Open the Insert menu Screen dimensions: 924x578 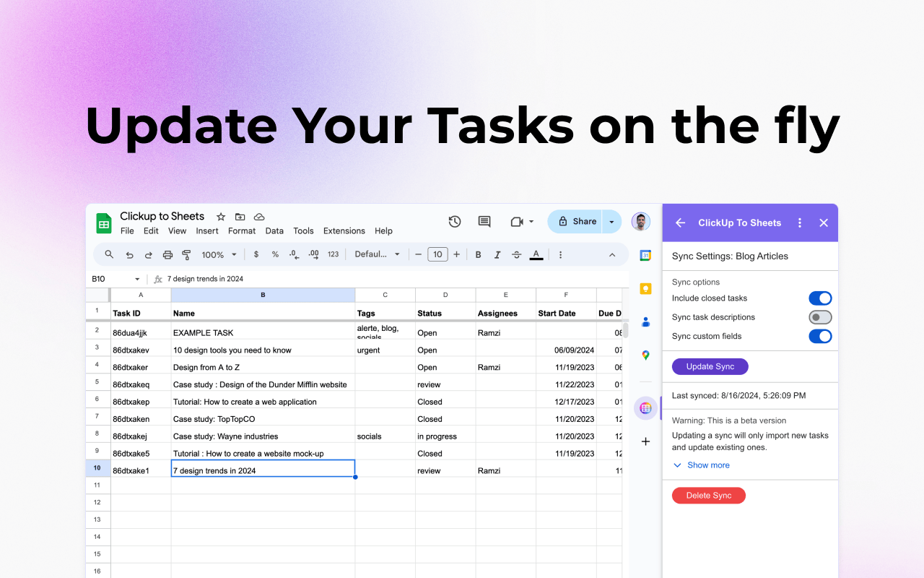pyautogui.click(x=207, y=231)
